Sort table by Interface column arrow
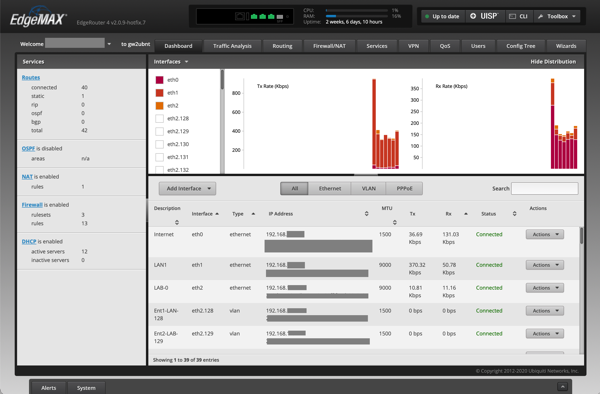 pos(217,213)
